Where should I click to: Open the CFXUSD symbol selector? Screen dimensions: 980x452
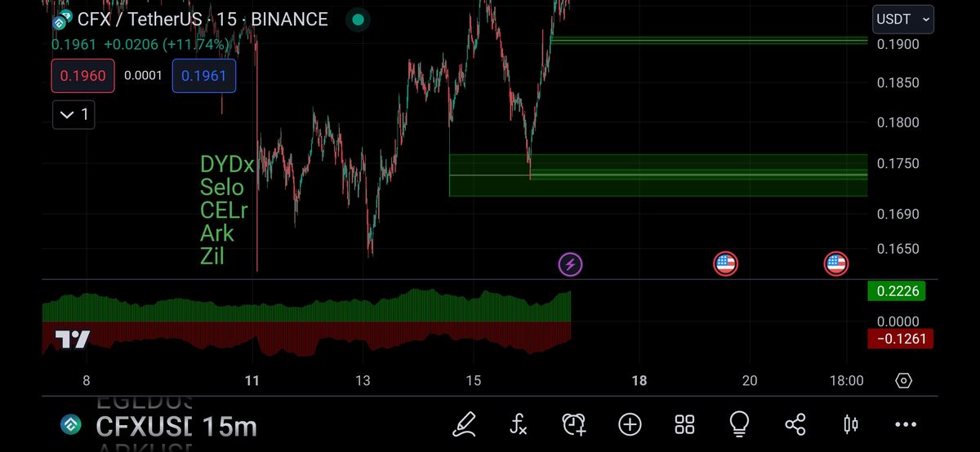click(x=143, y=426)
